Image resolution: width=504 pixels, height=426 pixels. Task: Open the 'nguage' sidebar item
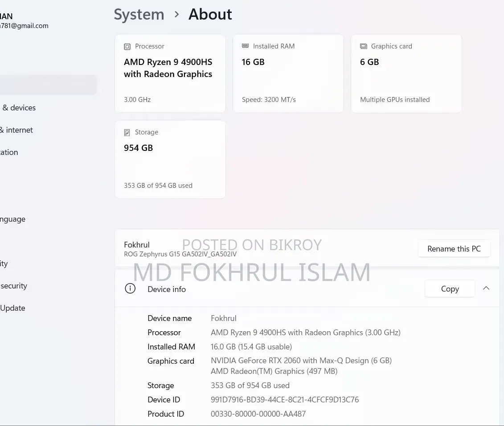(x=13, y=219)
